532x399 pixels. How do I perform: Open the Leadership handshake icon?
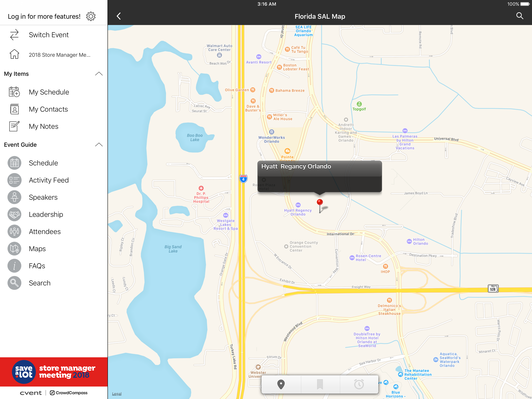14,214
